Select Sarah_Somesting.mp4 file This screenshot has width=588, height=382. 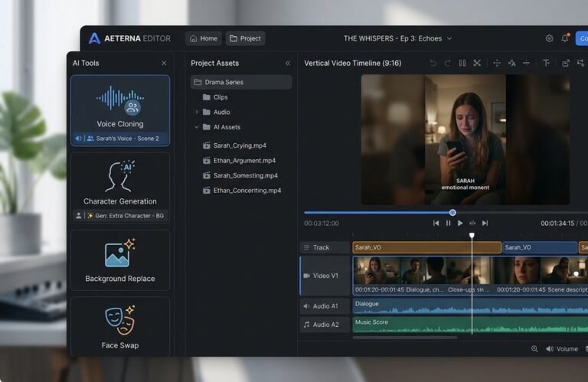[240, 175]
